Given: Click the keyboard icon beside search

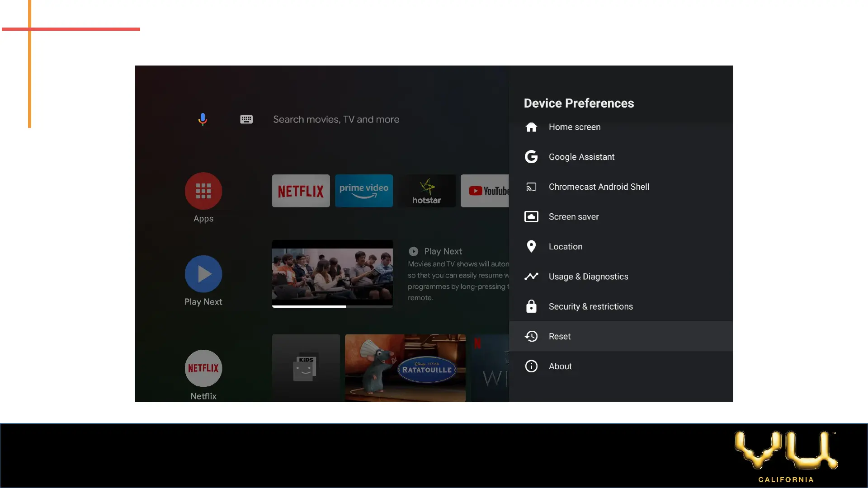Looking at the screenshot, I should click(246, 119).
